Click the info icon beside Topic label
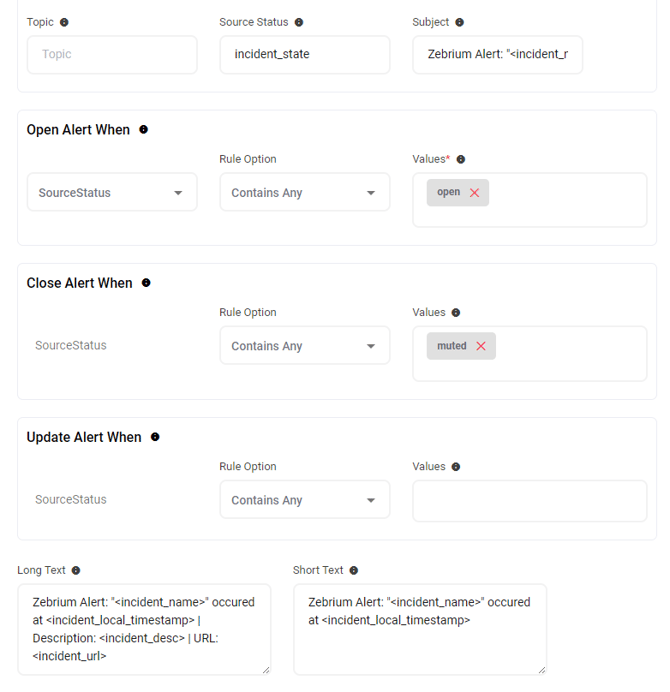 [x=65, y=22]
